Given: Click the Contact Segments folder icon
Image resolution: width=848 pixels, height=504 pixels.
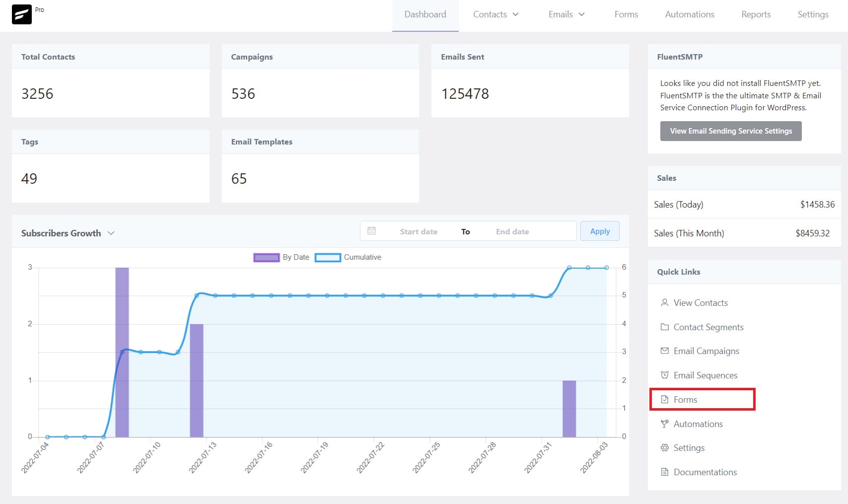Looking at the screenshot, I should click(664, 327).
